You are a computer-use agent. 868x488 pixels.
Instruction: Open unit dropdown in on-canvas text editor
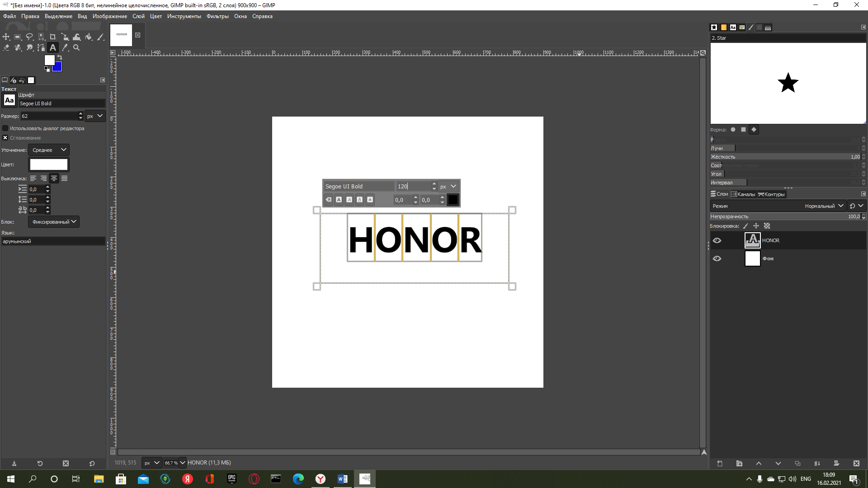[x=448, y=186]
